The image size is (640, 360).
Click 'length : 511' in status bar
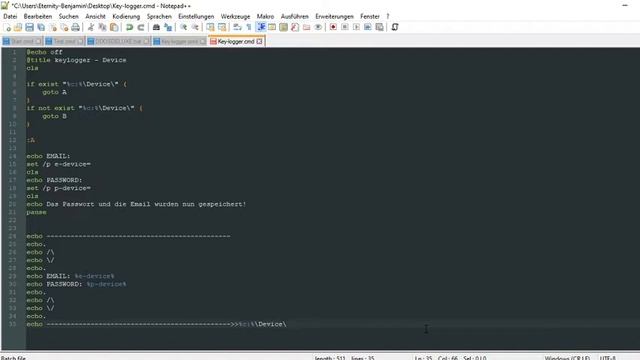[330, 358]
